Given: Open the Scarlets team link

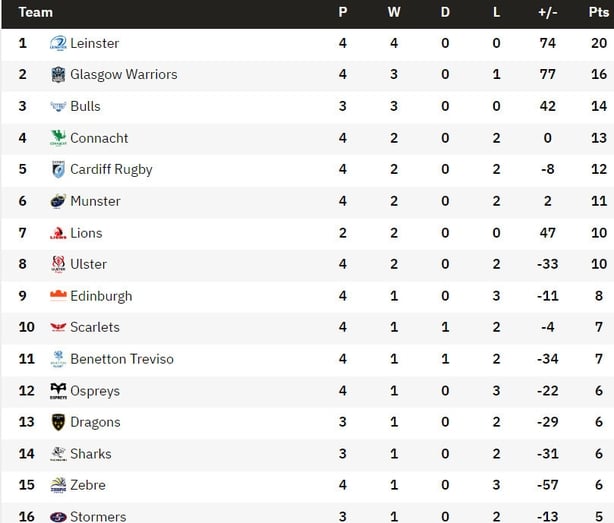Looking at the screenshot, I should tap(95, 327).
